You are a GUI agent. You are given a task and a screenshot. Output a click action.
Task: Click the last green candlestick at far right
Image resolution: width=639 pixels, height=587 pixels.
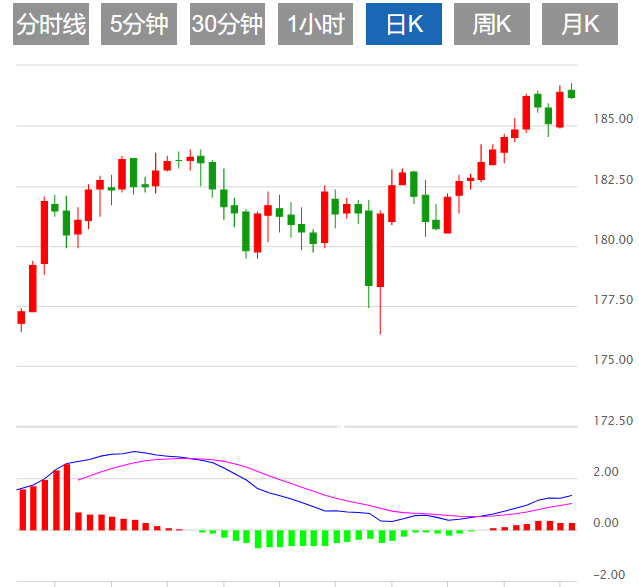(x=572, y=93)
